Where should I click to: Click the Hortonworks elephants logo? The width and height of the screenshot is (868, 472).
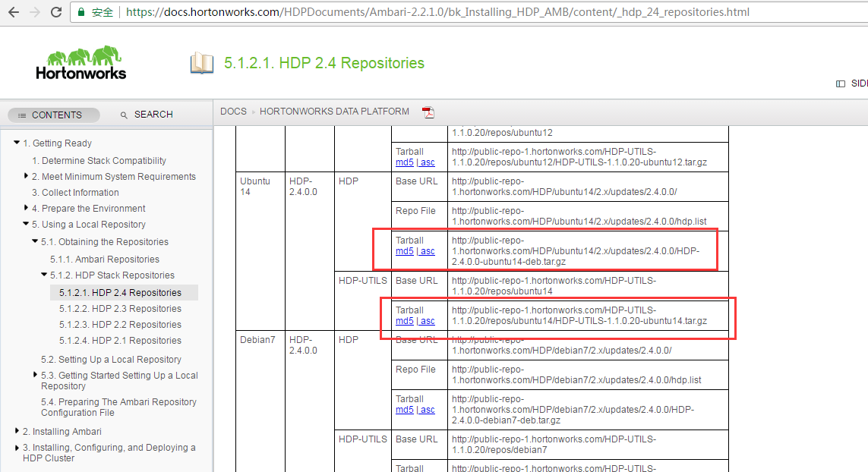(81, 62)
